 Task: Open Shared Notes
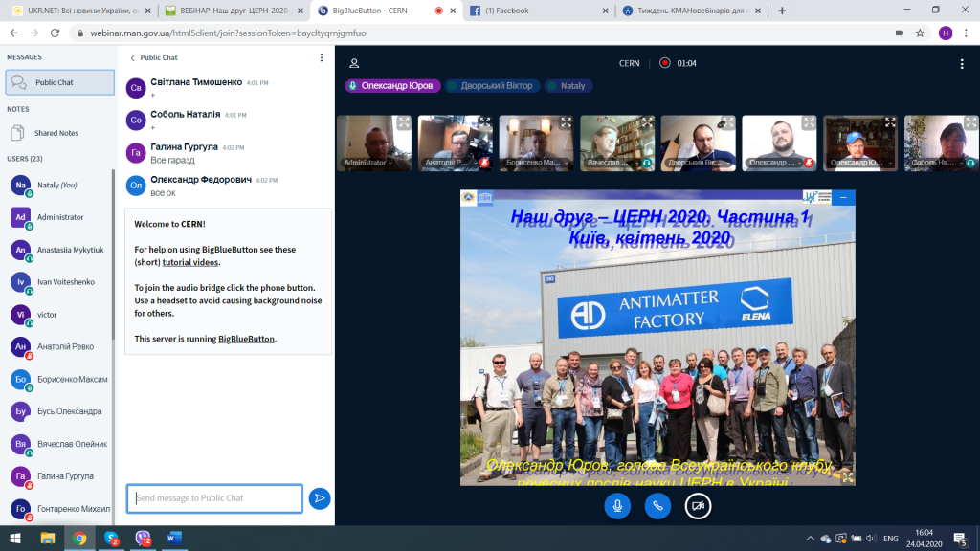coord(56,133)
